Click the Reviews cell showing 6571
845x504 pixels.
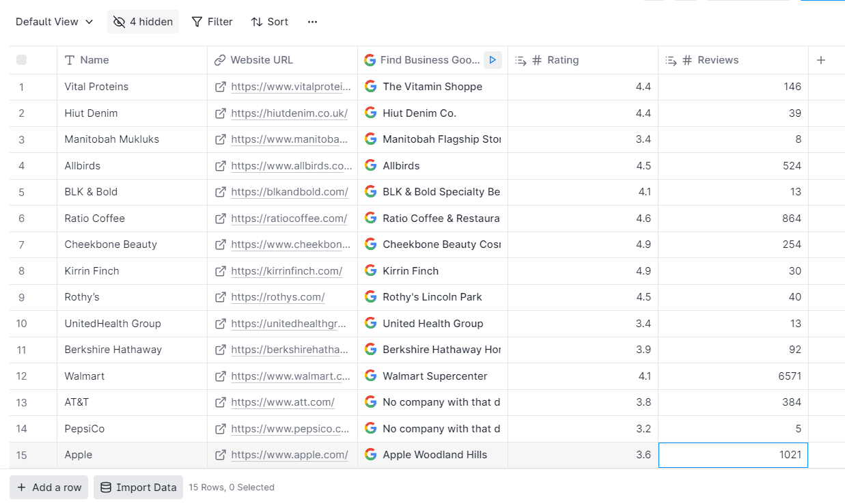(x=734, y=376)
